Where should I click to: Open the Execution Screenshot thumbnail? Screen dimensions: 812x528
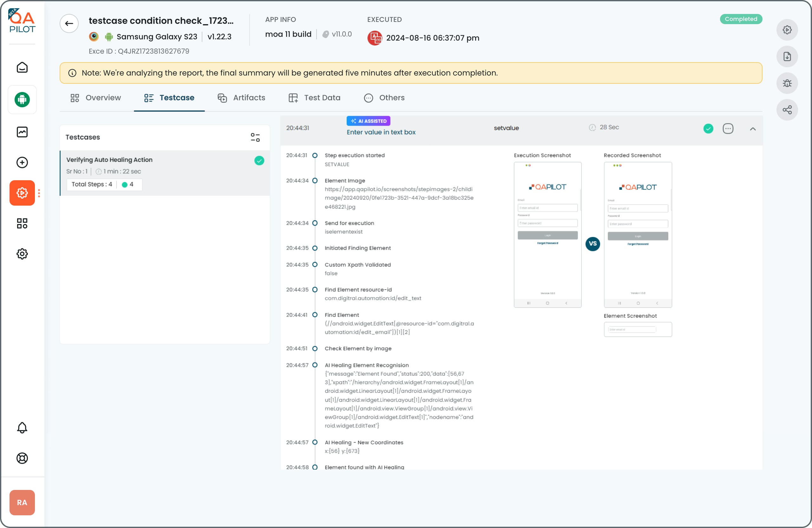(x=547, y=235)
